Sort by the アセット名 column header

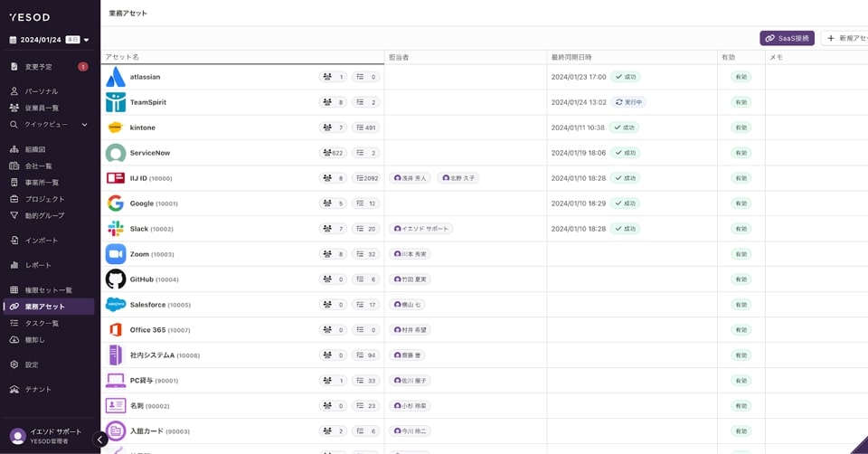(x=122, y=57)
